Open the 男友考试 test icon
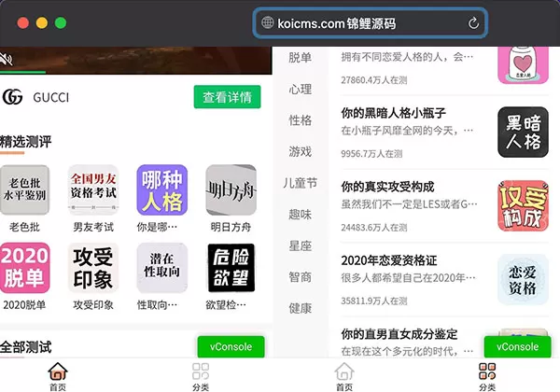This screenshot has width=560, height=392. coord(93,189)
